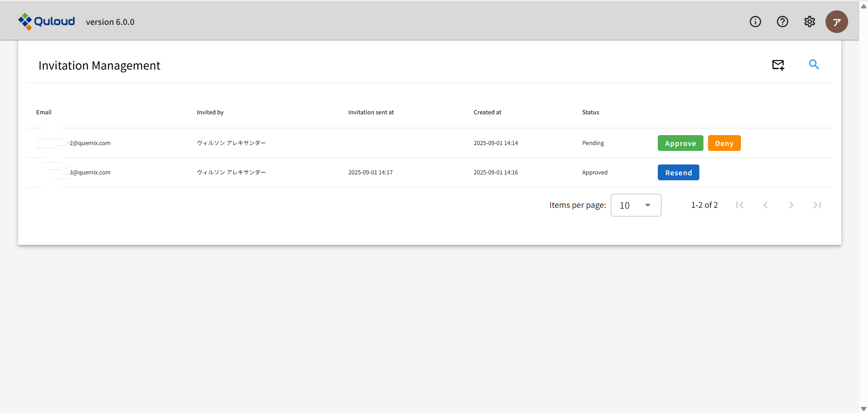Screen dimensions: 868x413
Task: Click the Quloud logo
Action: click(47, 21)
